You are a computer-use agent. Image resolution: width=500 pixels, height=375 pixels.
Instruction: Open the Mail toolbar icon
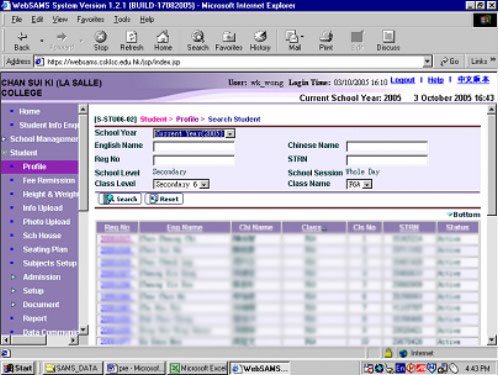tap(294, 36)
